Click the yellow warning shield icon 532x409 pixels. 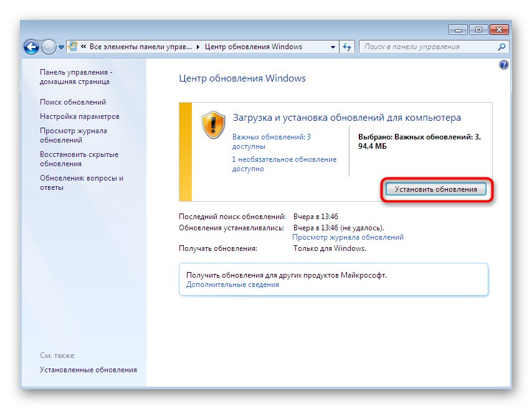(x=213, y=125)
